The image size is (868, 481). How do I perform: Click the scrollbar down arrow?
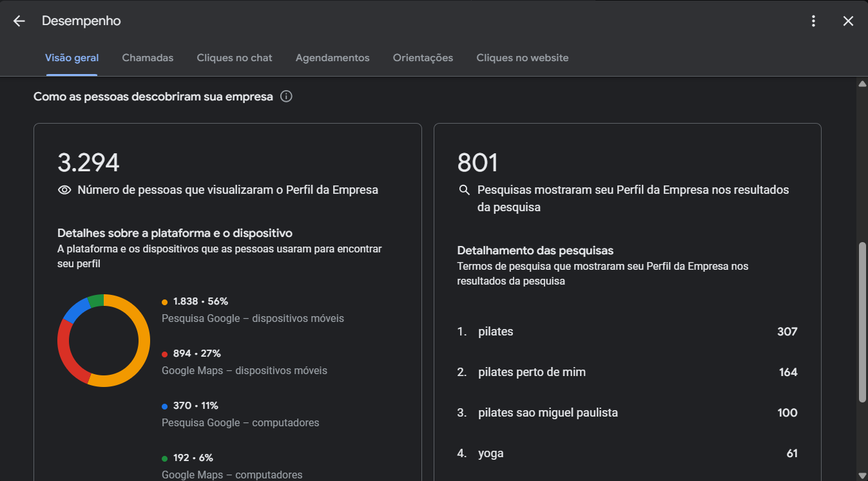point(862,475)
